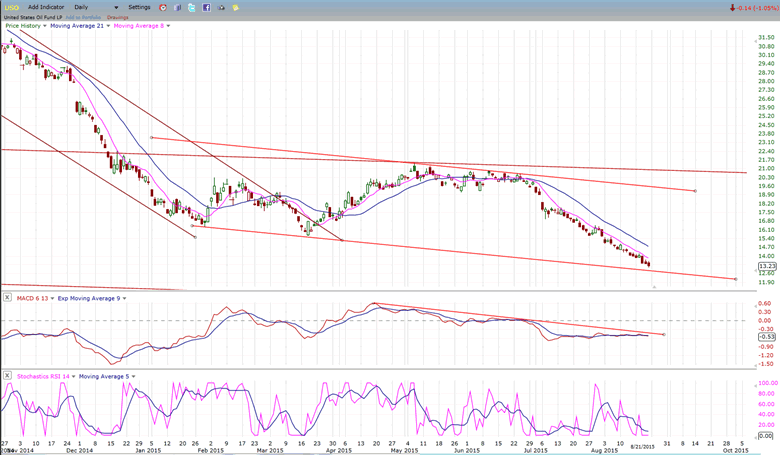This screenshot has width=780, height=455.
Task: Open the Settings menu
Action: (139, 7)
